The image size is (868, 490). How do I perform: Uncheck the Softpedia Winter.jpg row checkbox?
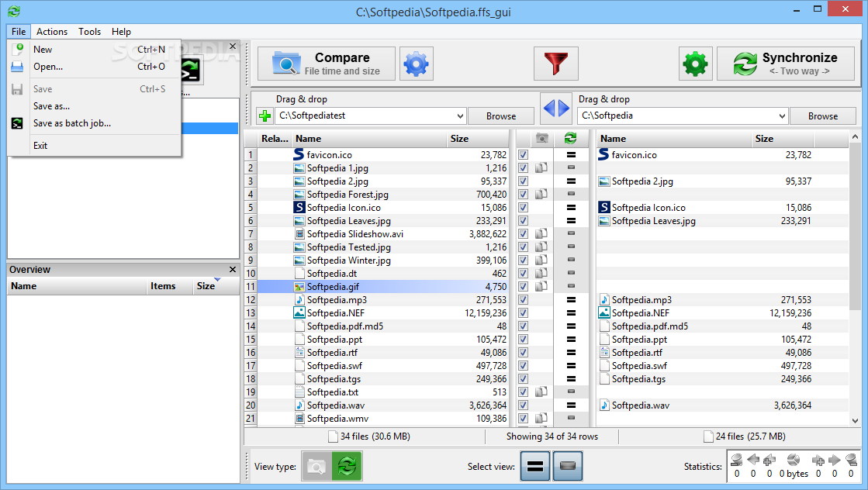(523, 260)
